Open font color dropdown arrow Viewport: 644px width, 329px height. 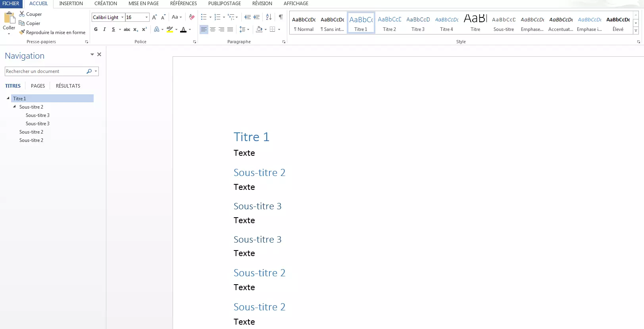pyautogui.click(x=190, y=30)
